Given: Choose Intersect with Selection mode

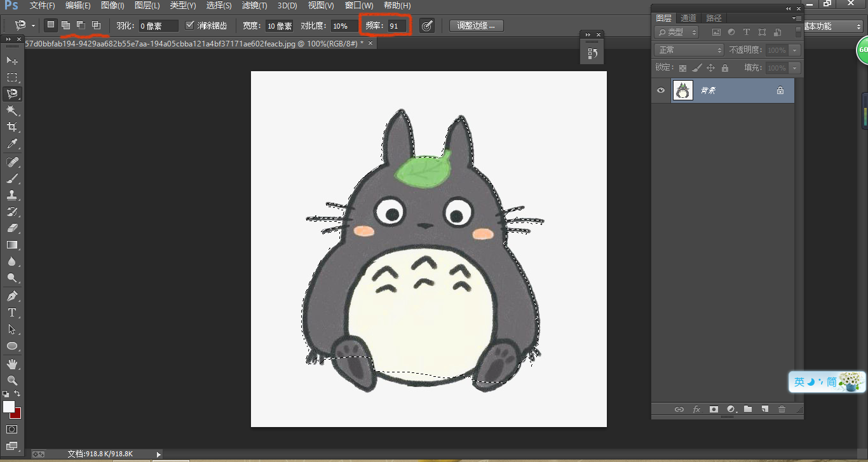Looking at the screenshot, I should point(96,25).
